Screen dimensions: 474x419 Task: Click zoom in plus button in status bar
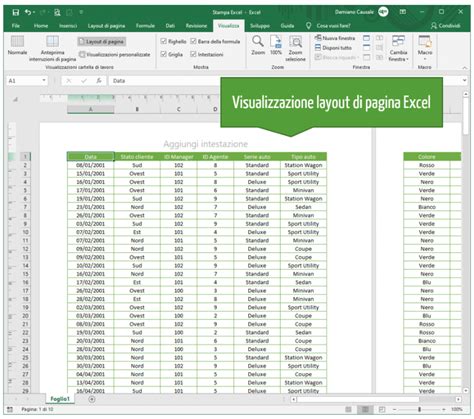(444, 409)
